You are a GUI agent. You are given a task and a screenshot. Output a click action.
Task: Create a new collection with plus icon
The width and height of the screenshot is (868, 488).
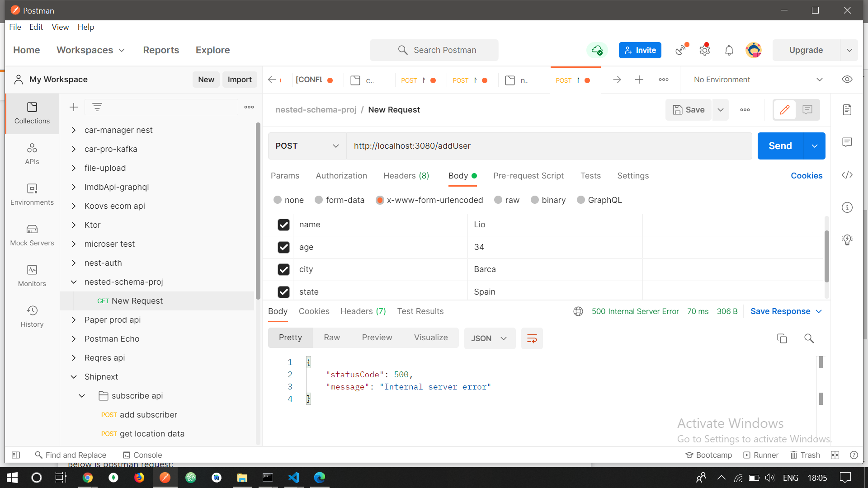[74, 107]
